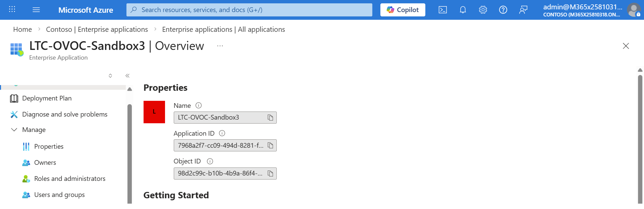644x209 pixels.
Task: Show info tooltip for Application ID
Action: coord(222,133)
